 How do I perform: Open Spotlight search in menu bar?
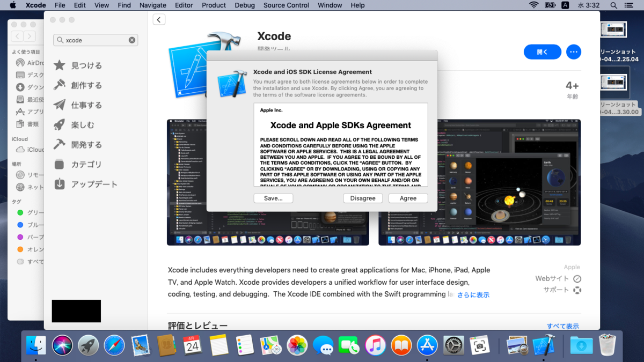pyautogui.click(x=613, y=5)
